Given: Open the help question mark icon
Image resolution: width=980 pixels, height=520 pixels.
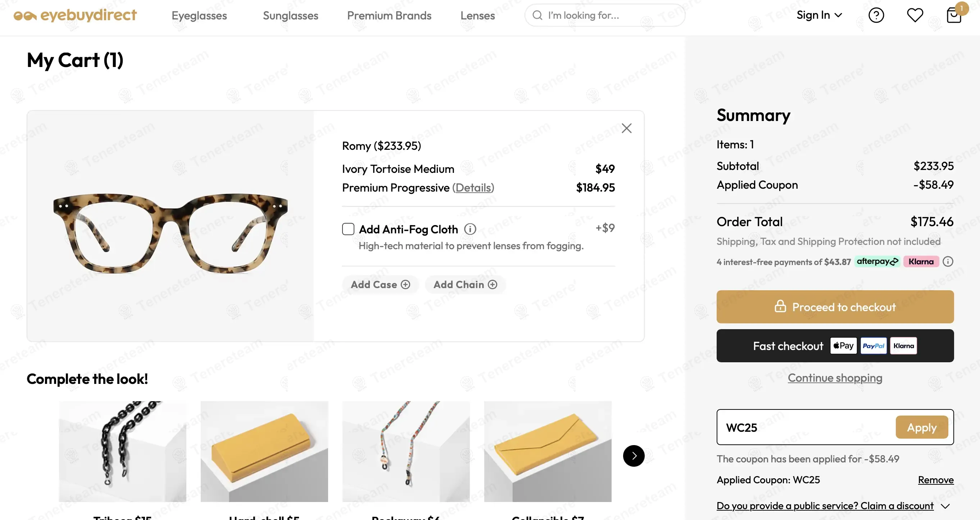Looking at the screenshot, I should (876, 15).
